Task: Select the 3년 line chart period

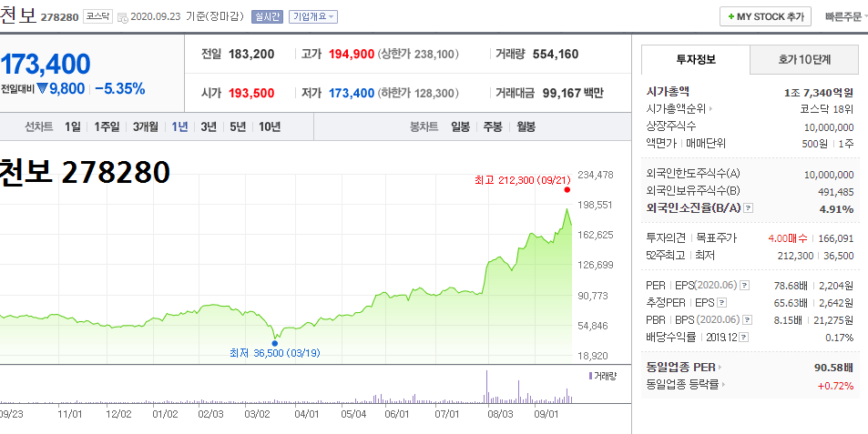Action: [x=209, y=126]
